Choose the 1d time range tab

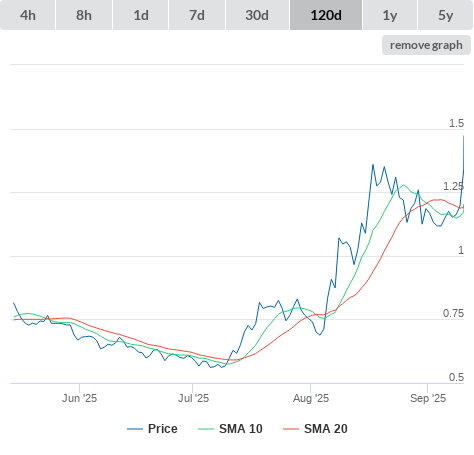pos(140,15)
